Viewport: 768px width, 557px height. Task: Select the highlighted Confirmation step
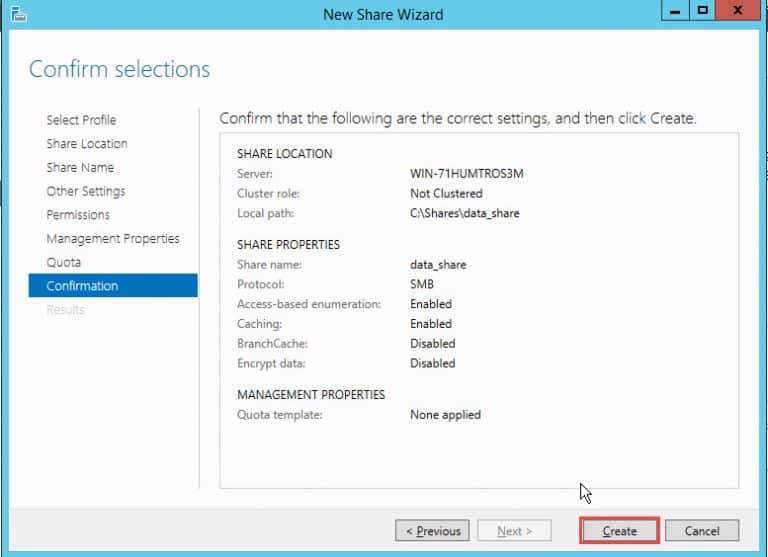82,286
